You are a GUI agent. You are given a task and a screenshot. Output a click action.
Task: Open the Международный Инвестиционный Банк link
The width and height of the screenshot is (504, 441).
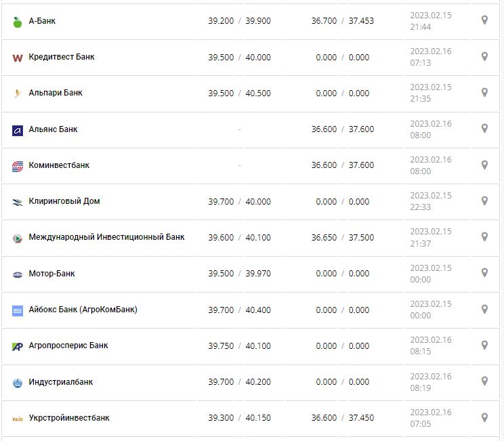pyautogui.click(x=106, y=237)
